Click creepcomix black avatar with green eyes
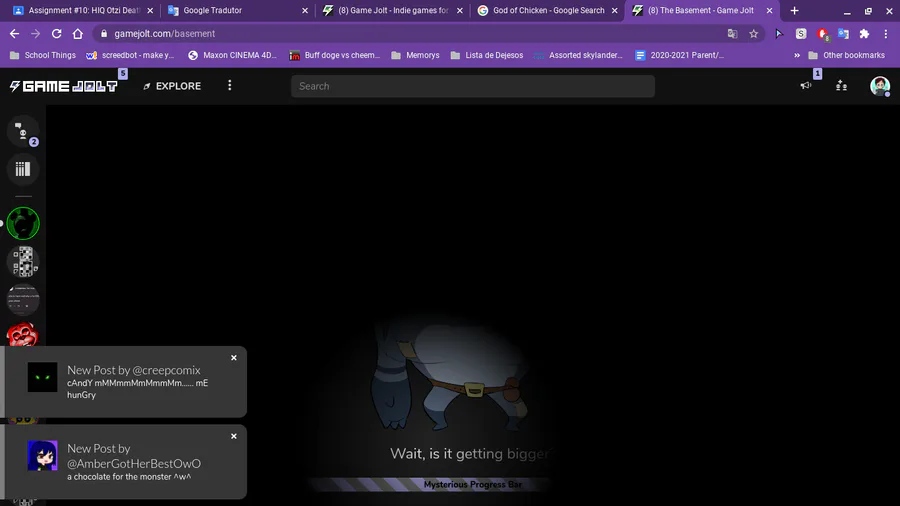This screenshot has height=506, width=900. point(42,377)
